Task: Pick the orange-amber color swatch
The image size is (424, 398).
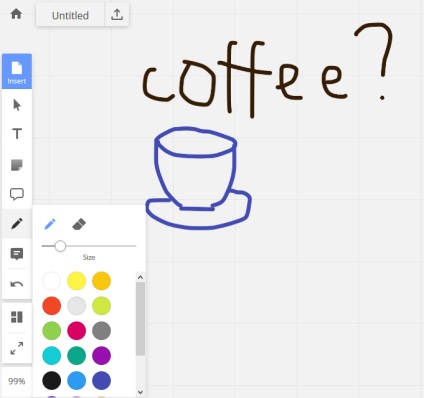Action: (101, 281)
